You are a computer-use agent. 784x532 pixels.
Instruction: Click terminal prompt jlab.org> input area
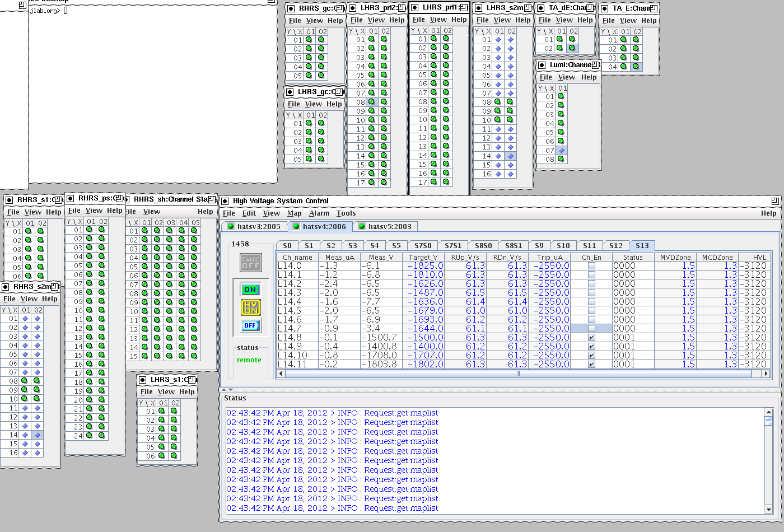[66, 11]
